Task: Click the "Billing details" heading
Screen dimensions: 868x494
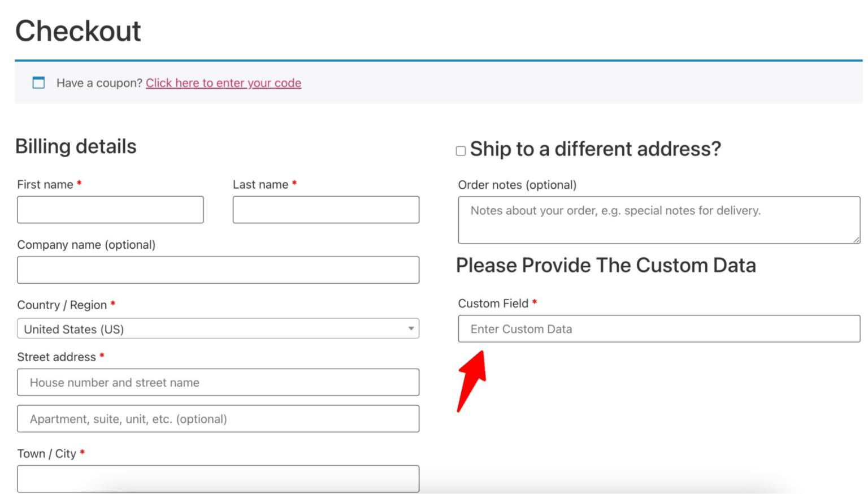Action: pyautogui.click(x=76, y=146)
